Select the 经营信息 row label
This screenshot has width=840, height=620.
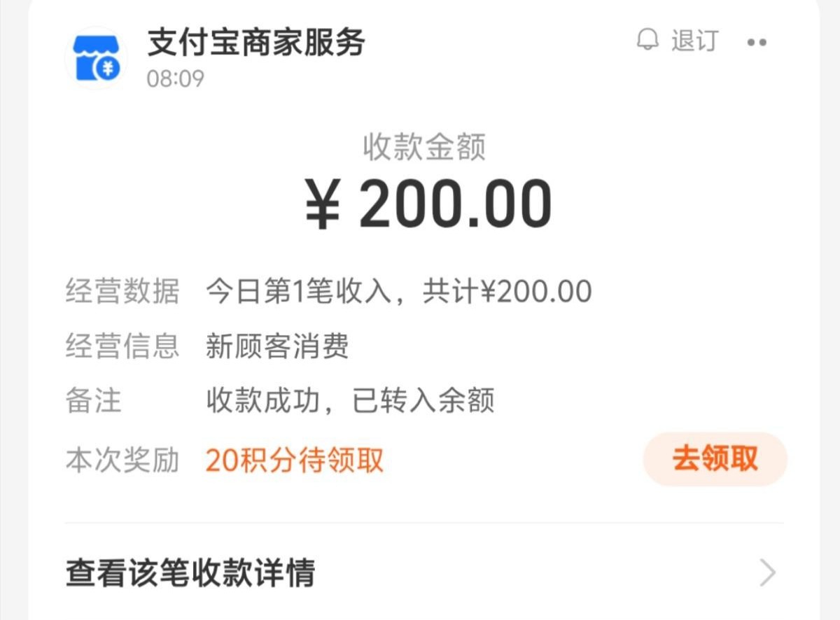pyautogui.click(x=122, y=346)
